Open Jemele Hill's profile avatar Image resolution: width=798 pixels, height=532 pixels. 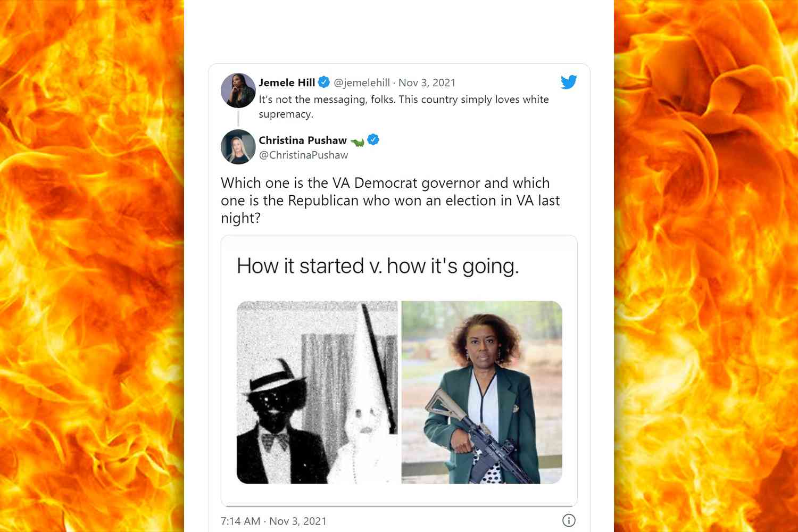click(238, 90)
